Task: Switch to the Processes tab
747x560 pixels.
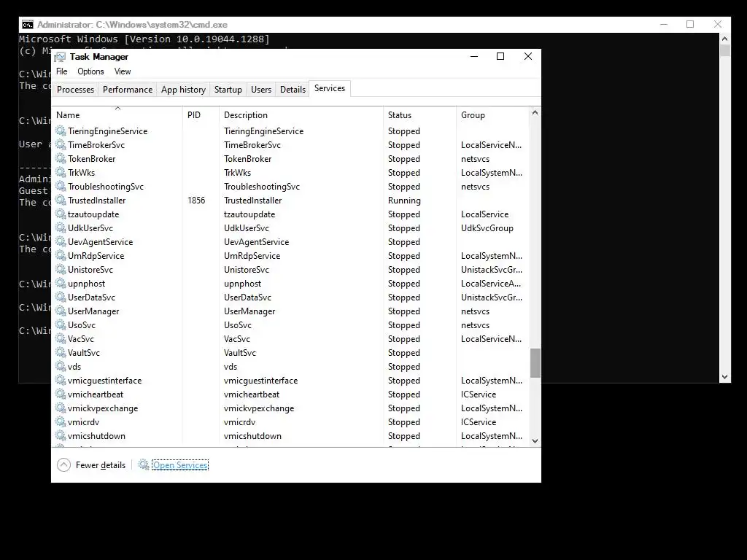Action: tap(75, 90)
